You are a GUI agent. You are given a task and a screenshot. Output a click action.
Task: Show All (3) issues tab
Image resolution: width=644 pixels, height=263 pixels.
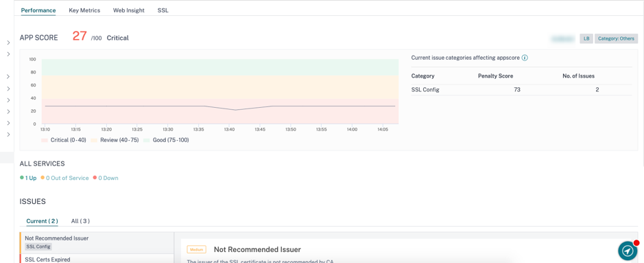point(80,221)
